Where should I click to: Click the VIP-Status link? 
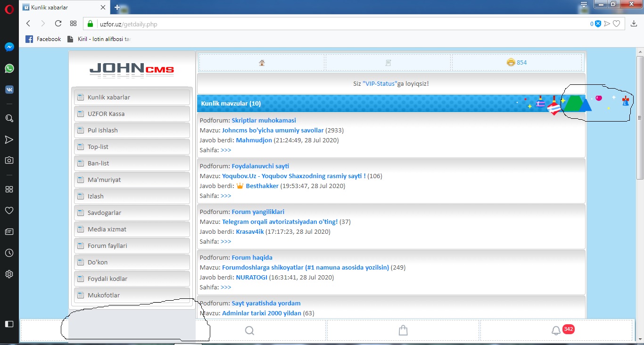coord(380,83)
